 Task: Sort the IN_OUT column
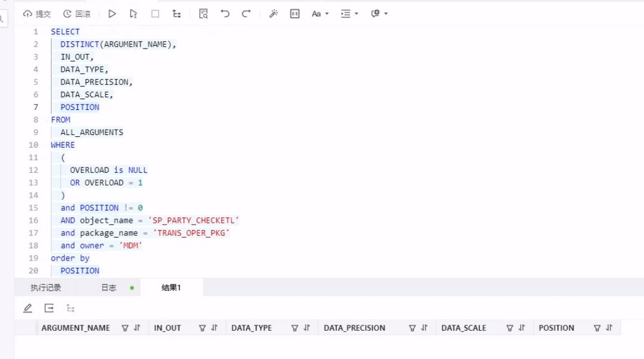[215, 328]
